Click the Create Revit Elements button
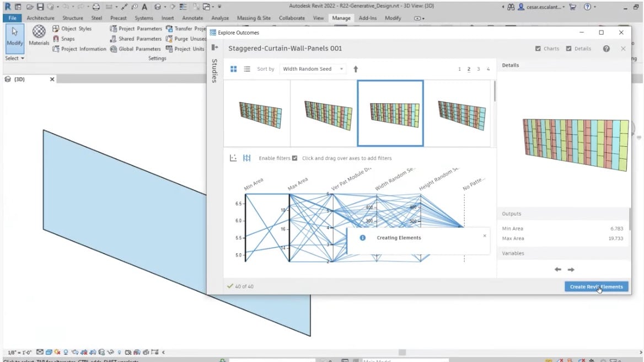The width and height of the screenshot is (644, 362). pos(596,286)
